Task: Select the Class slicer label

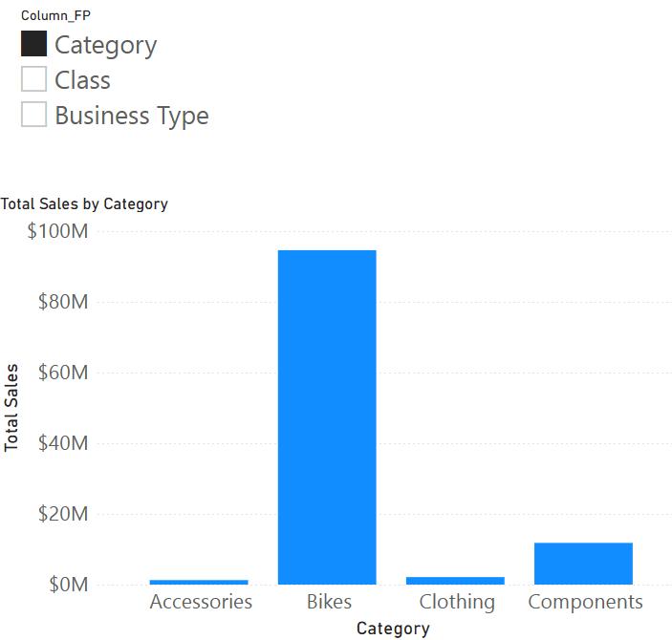Action: pyautogui.click(x=83, y=80)
